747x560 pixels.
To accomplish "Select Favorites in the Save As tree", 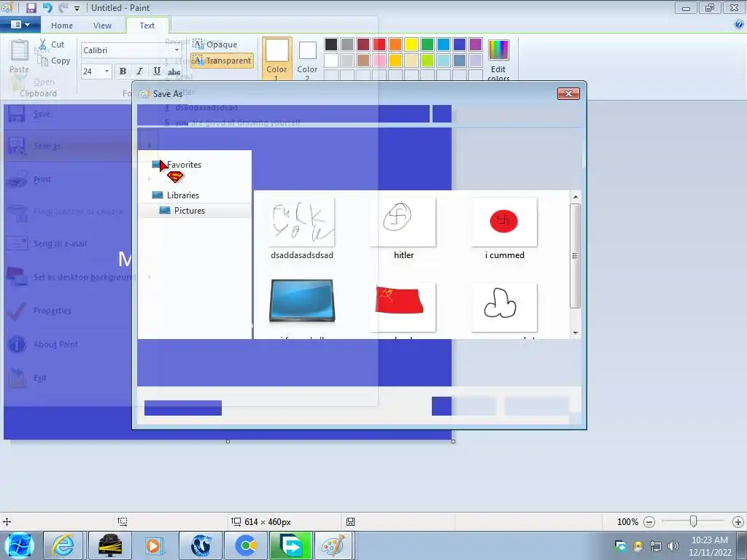I will click(184, 165).
